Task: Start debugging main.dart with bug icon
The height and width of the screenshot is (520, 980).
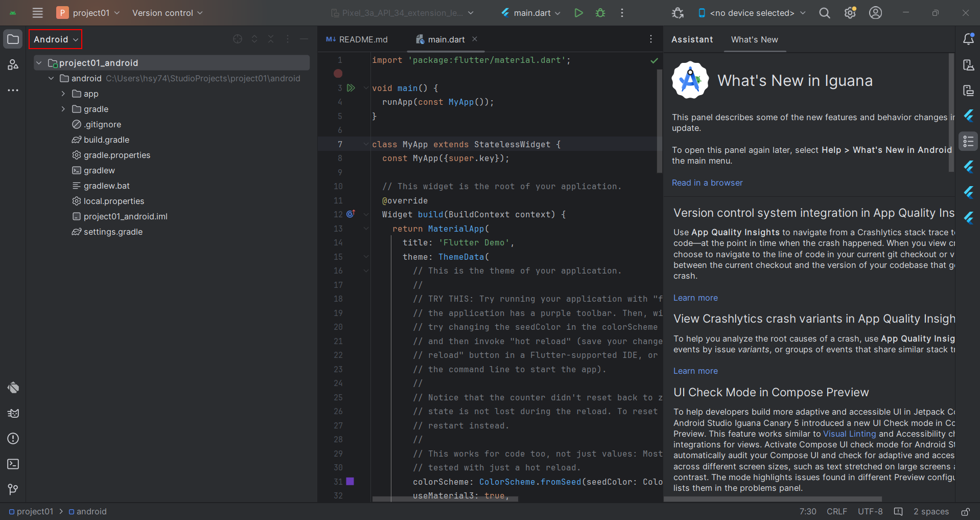Action: 600,13
